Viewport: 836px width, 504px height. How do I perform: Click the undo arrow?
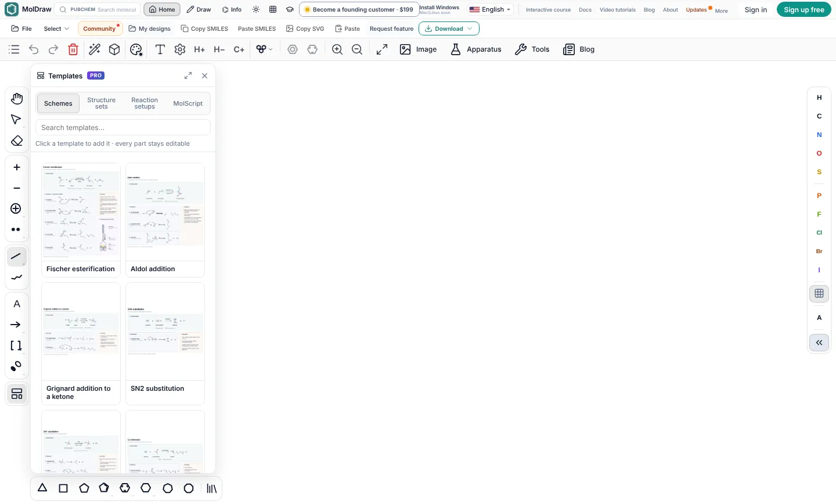click(x=34, y=49)
